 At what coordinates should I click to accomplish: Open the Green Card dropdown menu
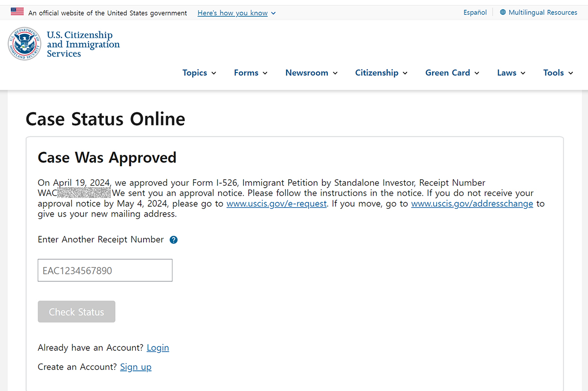tap(452, 73)
